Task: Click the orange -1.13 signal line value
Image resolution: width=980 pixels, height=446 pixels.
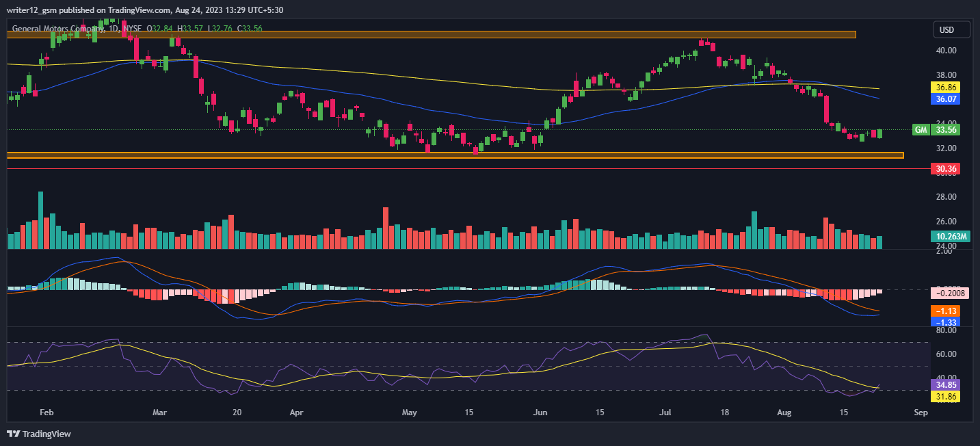Action: pos(946,311)
